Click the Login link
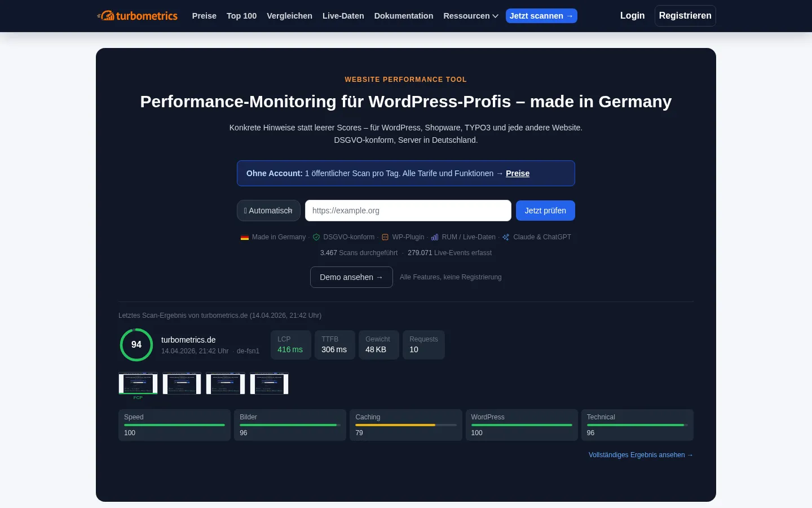The image size is (812, 508). [632, 16]
